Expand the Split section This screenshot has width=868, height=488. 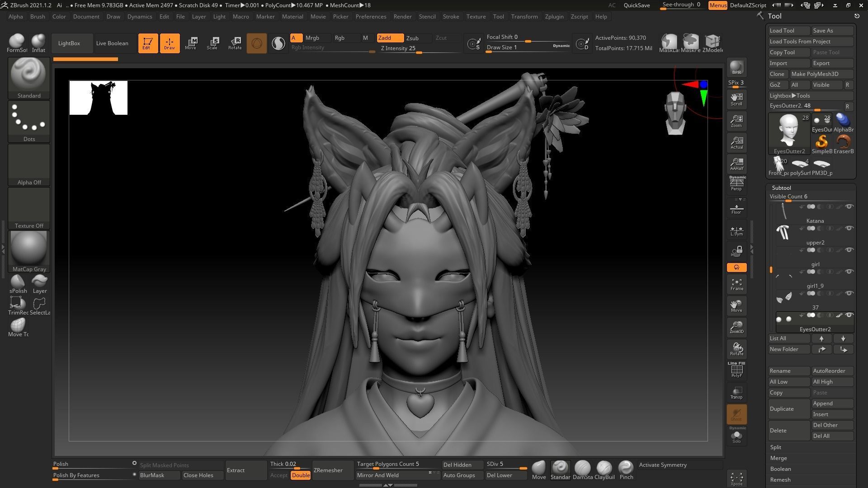[x=776, y=447]
